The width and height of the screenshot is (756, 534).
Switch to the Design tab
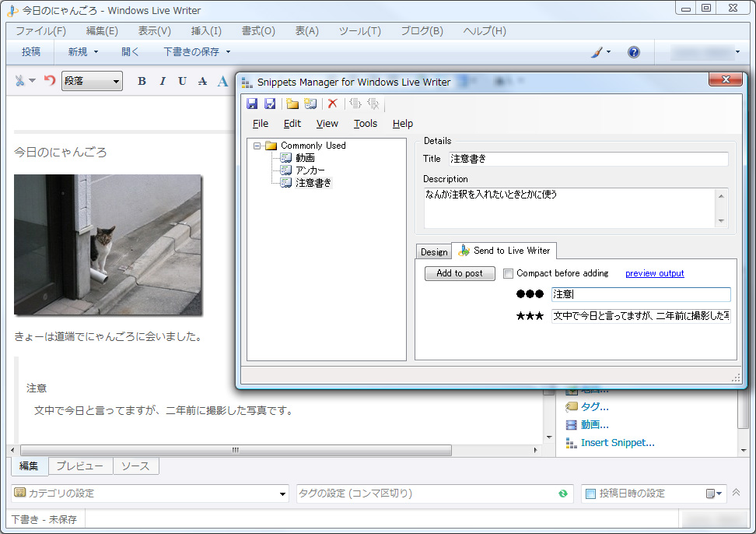(433, 251)
